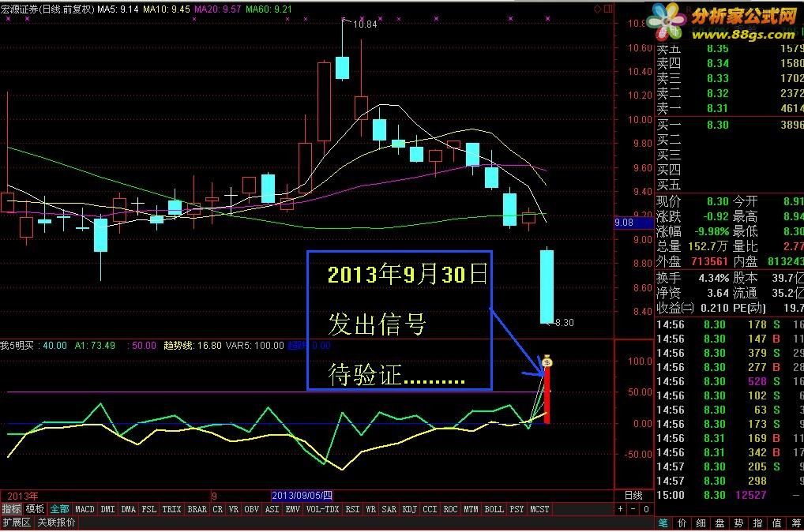The width and height of the screenshot is (804, 532).
Task: Switch indicator to SAR
Action: (389, 509)
